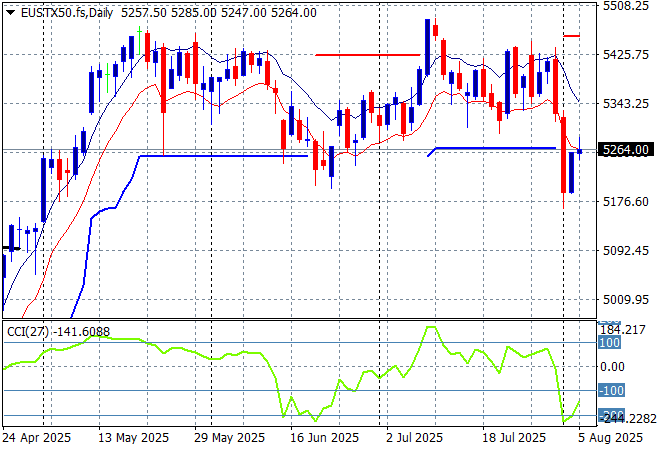Select the 5 Aug 2025 date label
Screen dimensions: 660x450
pos(610,438)
